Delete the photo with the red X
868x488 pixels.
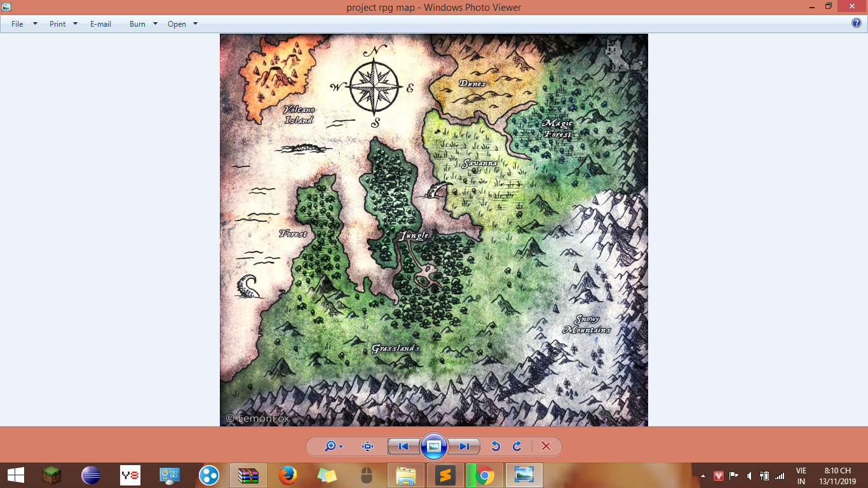[x=546, y=446]
